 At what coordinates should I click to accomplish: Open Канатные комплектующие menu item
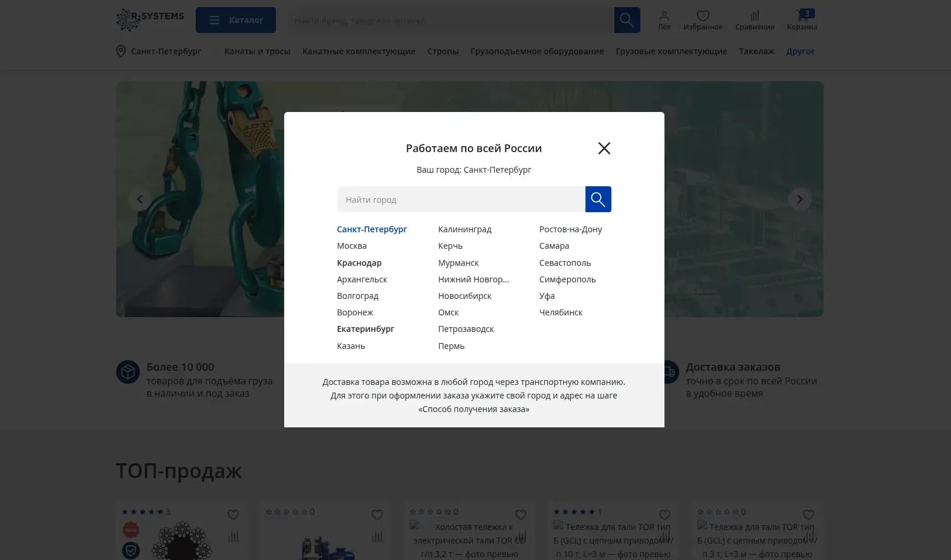click(359, 51)
